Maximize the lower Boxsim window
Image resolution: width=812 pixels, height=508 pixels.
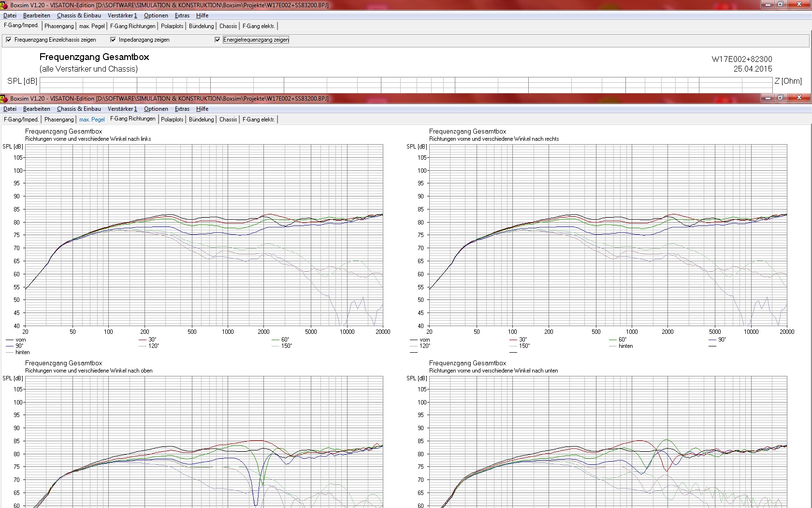[x=781, y=98]
